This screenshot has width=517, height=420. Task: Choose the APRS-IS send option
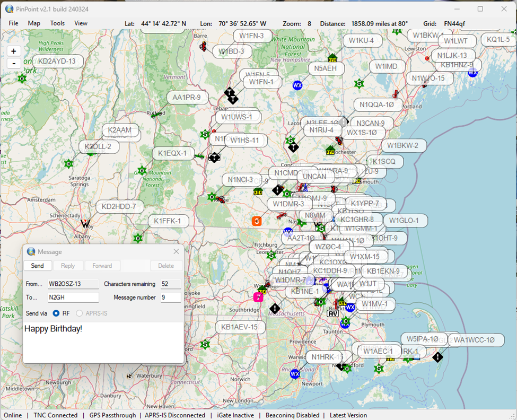[x=81, y=313]
